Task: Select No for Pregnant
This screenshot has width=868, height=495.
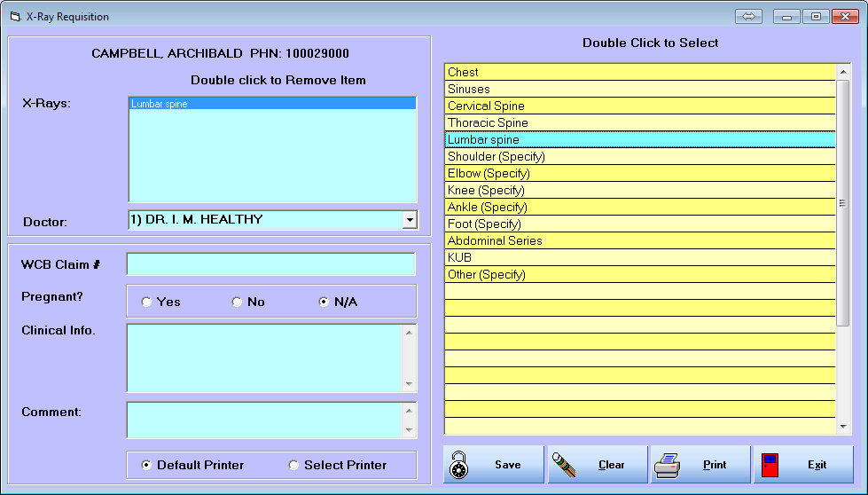Action: coord(237,302)
